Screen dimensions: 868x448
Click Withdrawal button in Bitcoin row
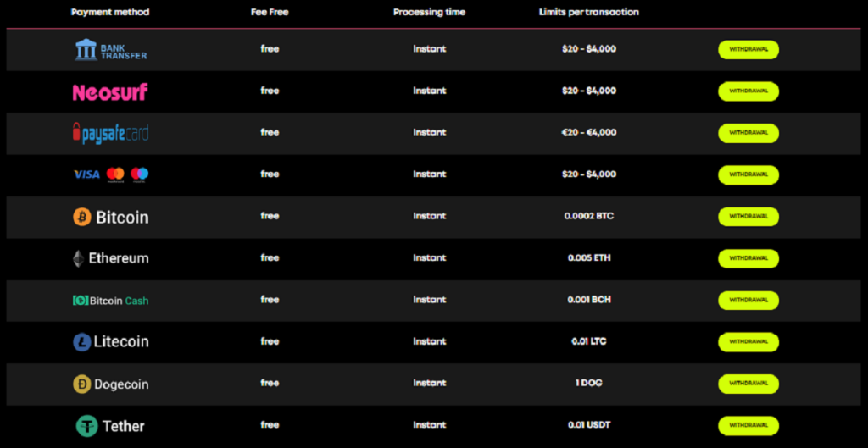pos(748,217)
